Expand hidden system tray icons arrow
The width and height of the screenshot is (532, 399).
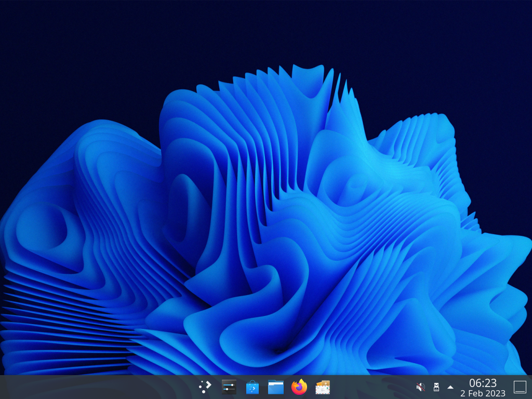coord(450,387)
